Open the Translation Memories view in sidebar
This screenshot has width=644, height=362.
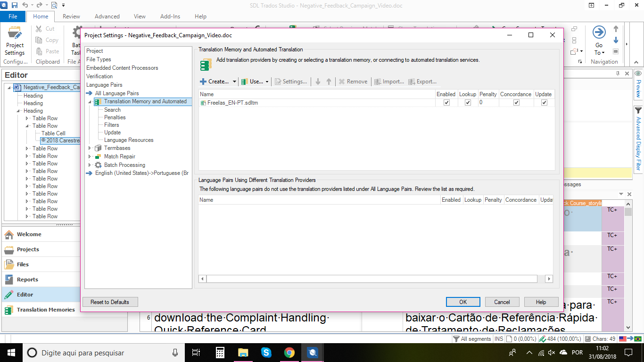(41, 310)
